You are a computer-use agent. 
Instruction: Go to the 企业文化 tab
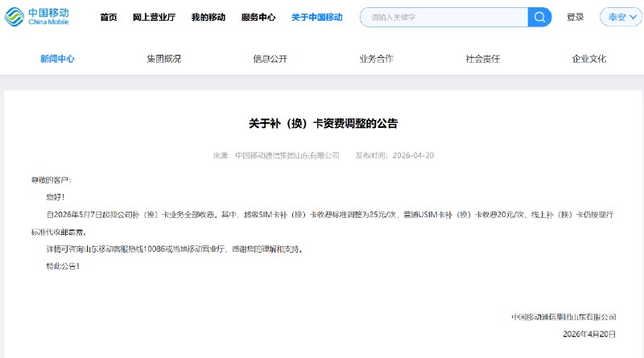[589, 59]
